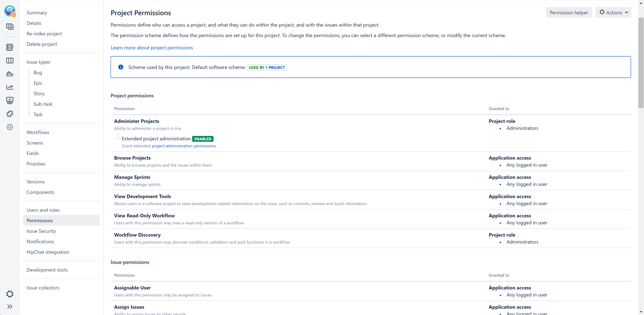Image resolution: width=644 pixels, height=315 pixels.
Task: Click the info icon in scheme box
Action: point(121,67)
